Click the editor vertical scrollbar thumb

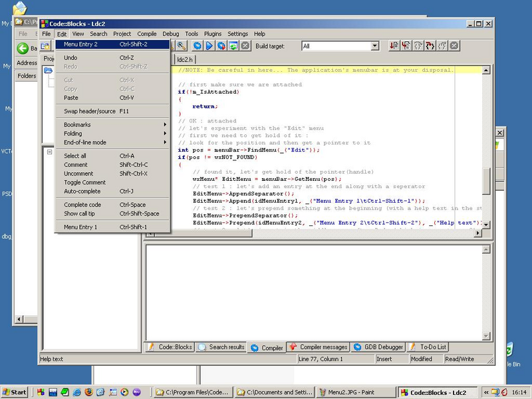tap(486, 181)
